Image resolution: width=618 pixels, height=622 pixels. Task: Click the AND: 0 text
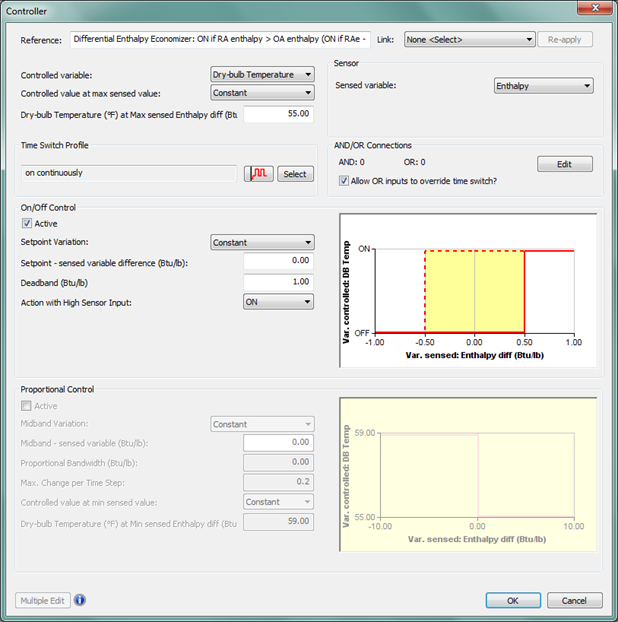(351, 162)
